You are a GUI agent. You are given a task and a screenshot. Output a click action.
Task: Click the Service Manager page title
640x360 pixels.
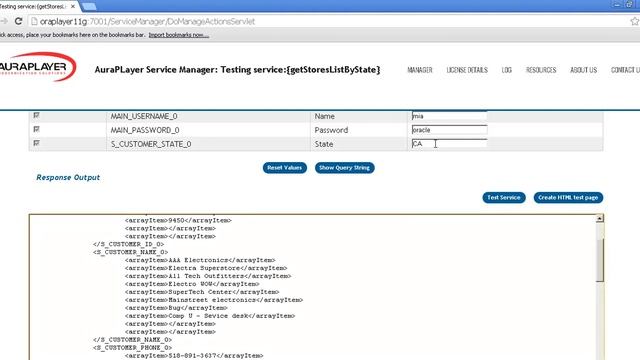point(237,70)
